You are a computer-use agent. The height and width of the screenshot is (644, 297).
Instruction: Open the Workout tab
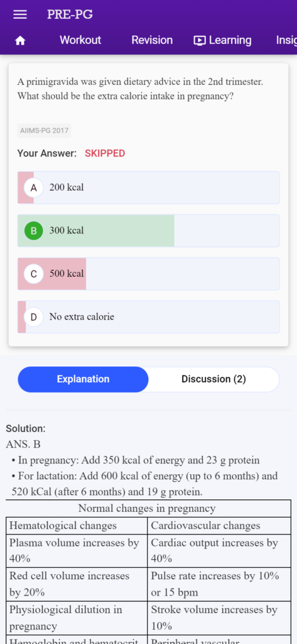(x=80, y=40)
